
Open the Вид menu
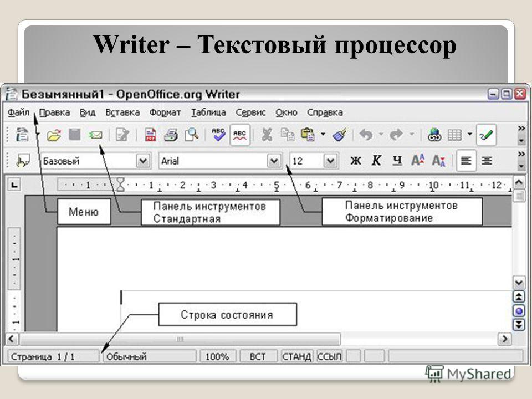click(88, 112)
